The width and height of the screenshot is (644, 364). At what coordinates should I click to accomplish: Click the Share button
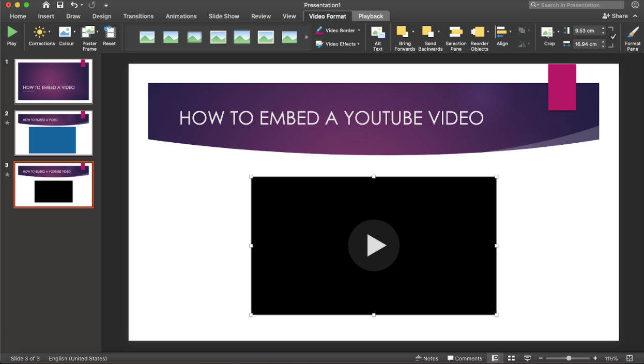click(x=615, y=16)
